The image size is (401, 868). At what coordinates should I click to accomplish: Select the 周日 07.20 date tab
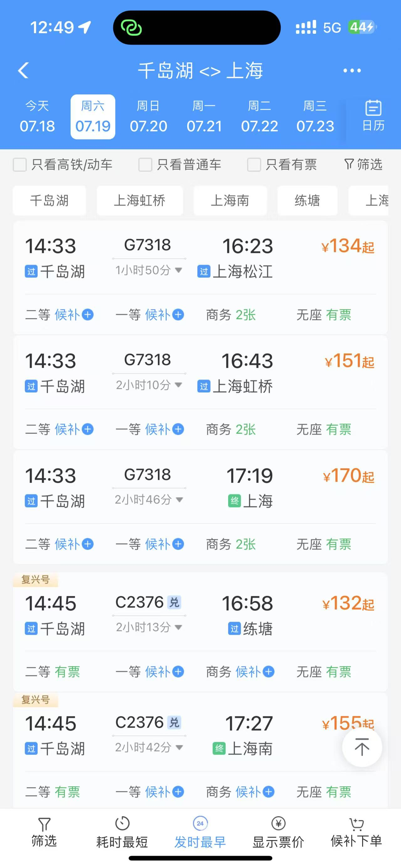[x=148, y=117]
